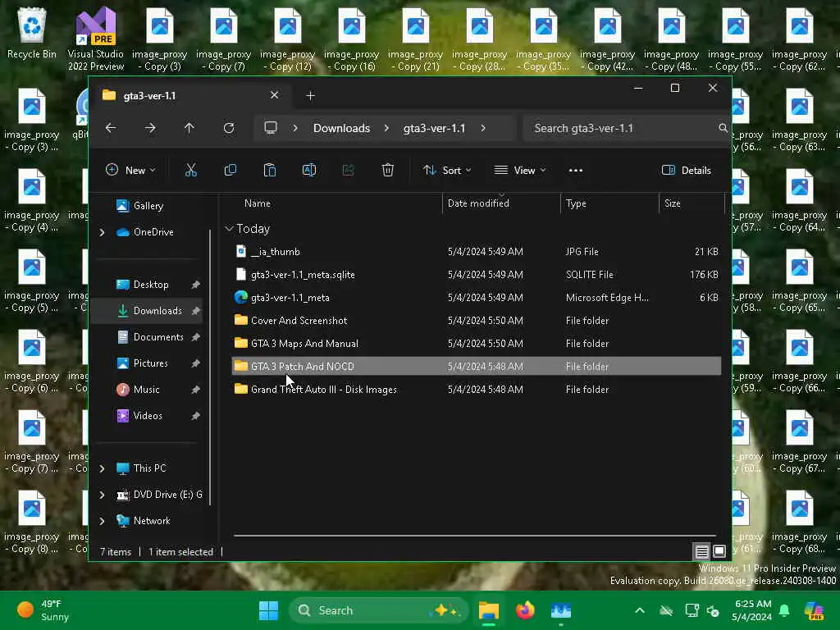Open Visual Studio 2022 Preview shortcut

[x=96, y=39]
